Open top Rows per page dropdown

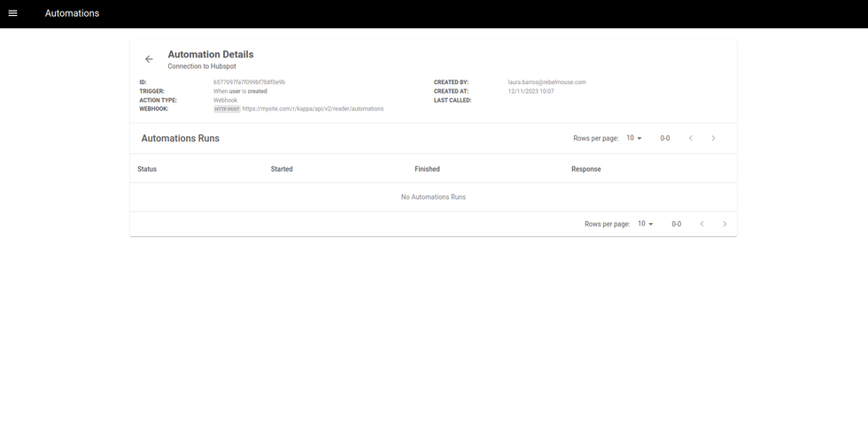634,138
